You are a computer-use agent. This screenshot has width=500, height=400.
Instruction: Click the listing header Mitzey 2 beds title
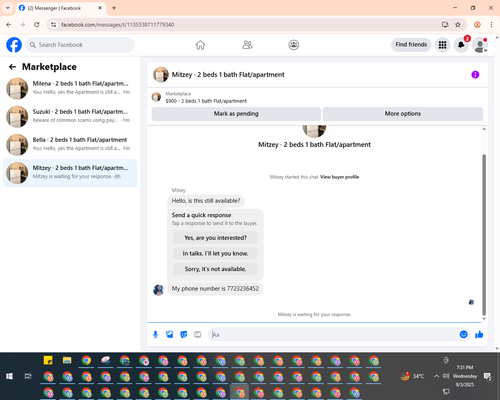[x=228, y=75]
